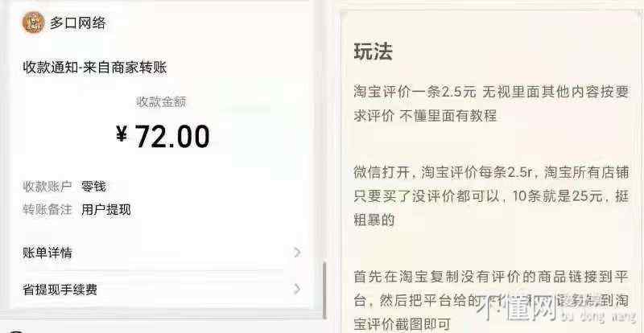
Task: Click the 转账备注 field label
Action: tap(47, 210)
